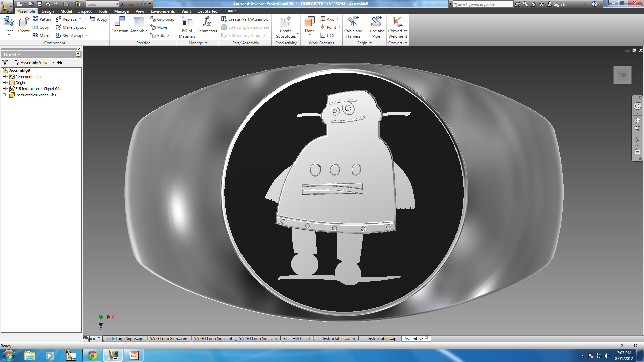Launch the Create component tool
This screenshot has width=644, height=362.
coord(24,25)
